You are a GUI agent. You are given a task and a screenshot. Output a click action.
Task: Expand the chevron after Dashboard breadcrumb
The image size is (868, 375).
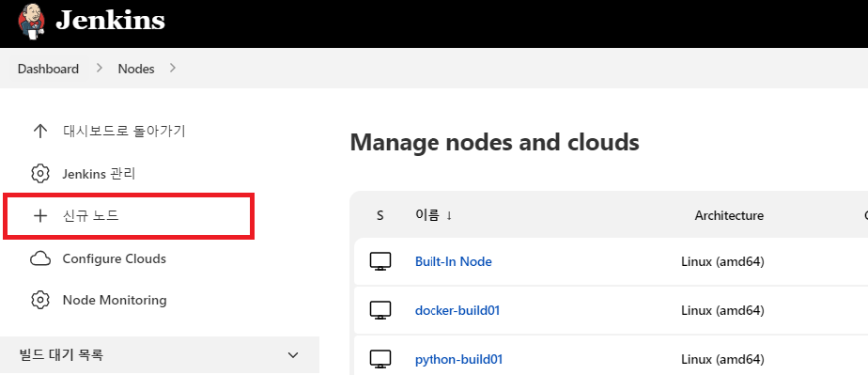point(99,68)
